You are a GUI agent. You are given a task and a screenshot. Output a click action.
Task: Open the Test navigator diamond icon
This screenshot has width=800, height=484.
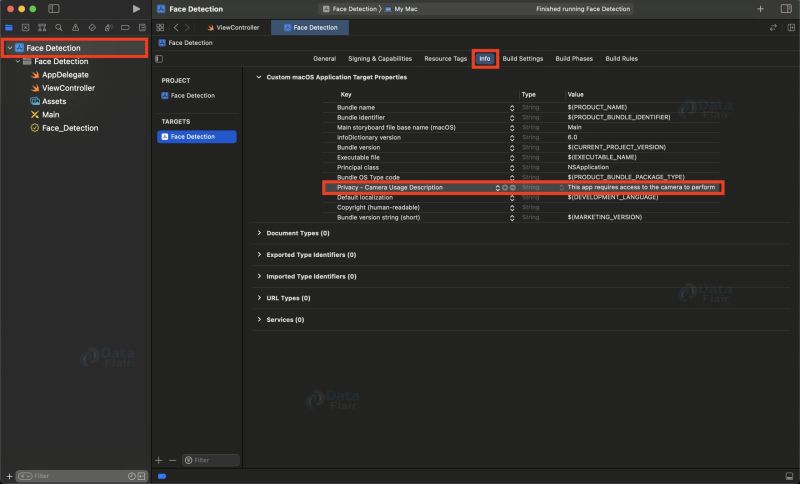[92, 28]
